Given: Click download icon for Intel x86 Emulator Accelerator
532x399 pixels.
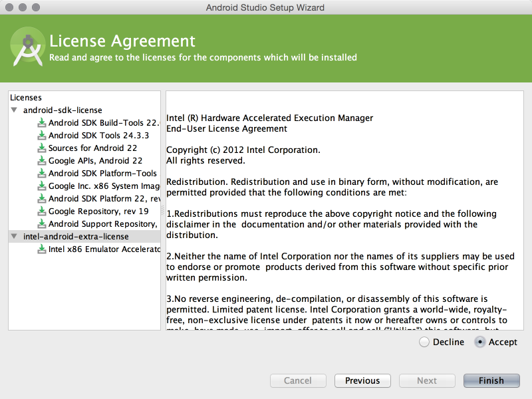Looking at the screenshot, I should (42, 249).
